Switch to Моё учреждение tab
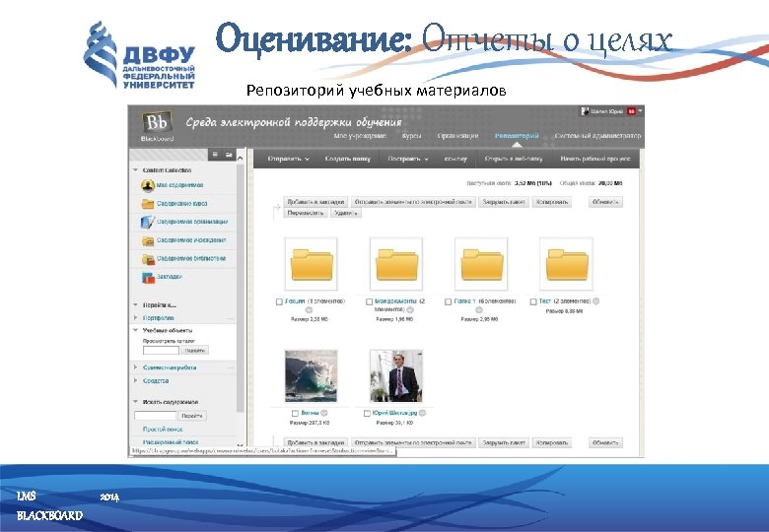Image resolution: width=769 pixels, height=532 pixels. 360,136
